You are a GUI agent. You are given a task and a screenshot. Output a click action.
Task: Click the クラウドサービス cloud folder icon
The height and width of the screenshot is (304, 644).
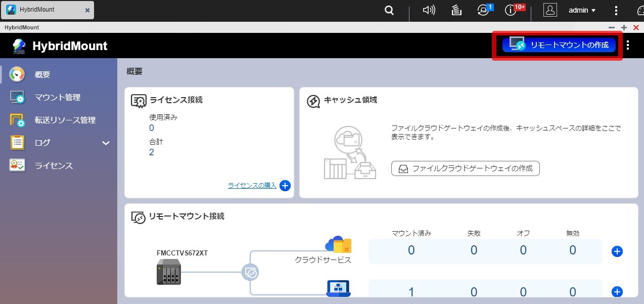pyautogui.click(x=338, y=245)
